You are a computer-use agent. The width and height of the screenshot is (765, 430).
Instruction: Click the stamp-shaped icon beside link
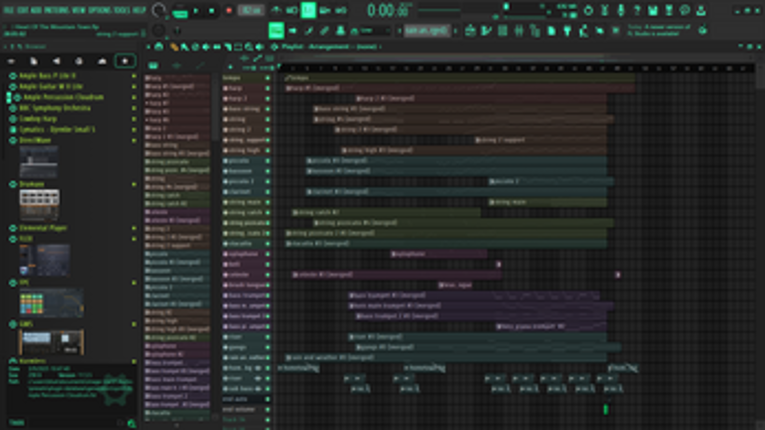[x=340, y=31]
